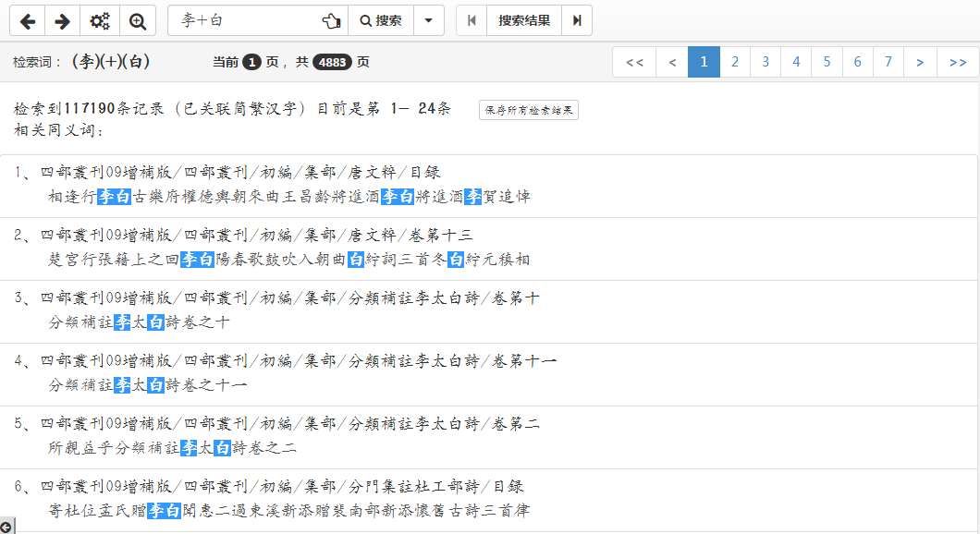980x534 pixels.
Task: Click the 搜索结果 button
Action: 524,20
